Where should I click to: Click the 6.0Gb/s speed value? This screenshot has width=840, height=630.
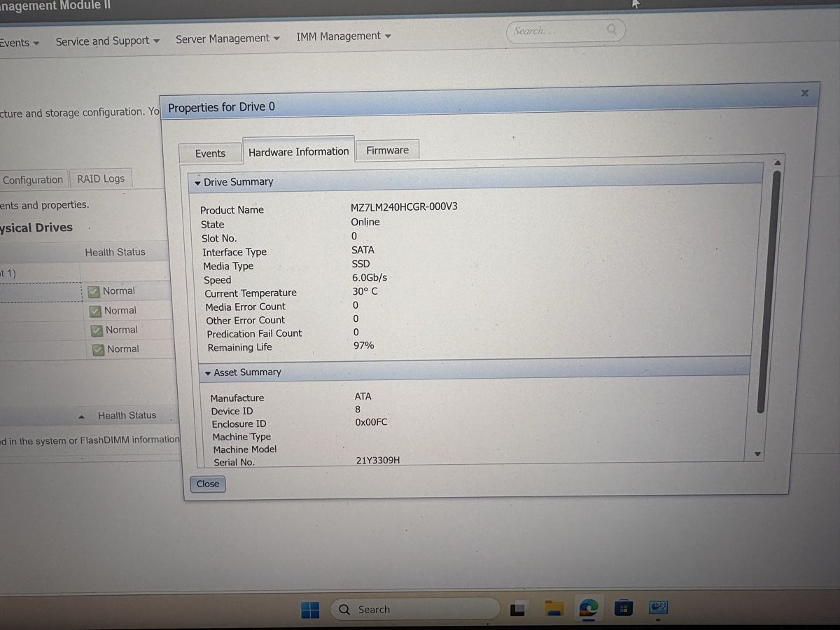click(x=370, y=278)
